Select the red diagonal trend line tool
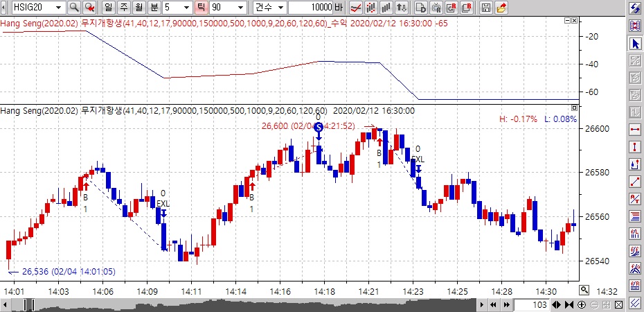This screenshot has height=312, width=644. coord(634,182)
